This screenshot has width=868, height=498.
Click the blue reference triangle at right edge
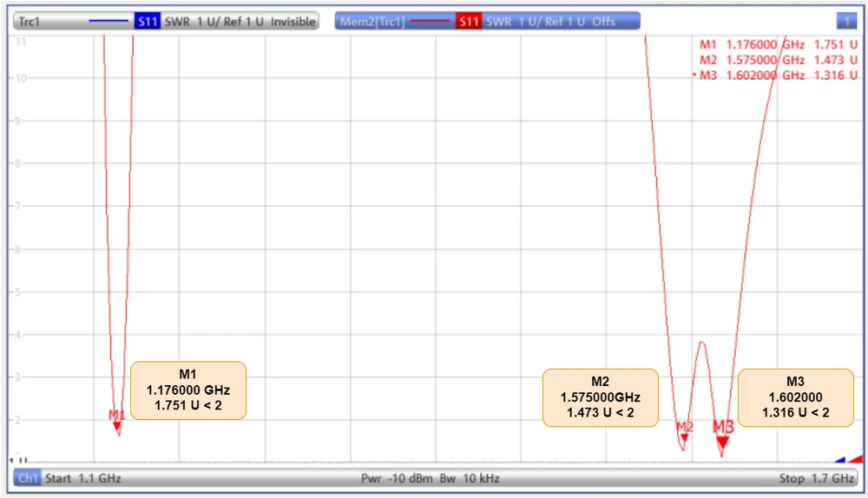839,460
